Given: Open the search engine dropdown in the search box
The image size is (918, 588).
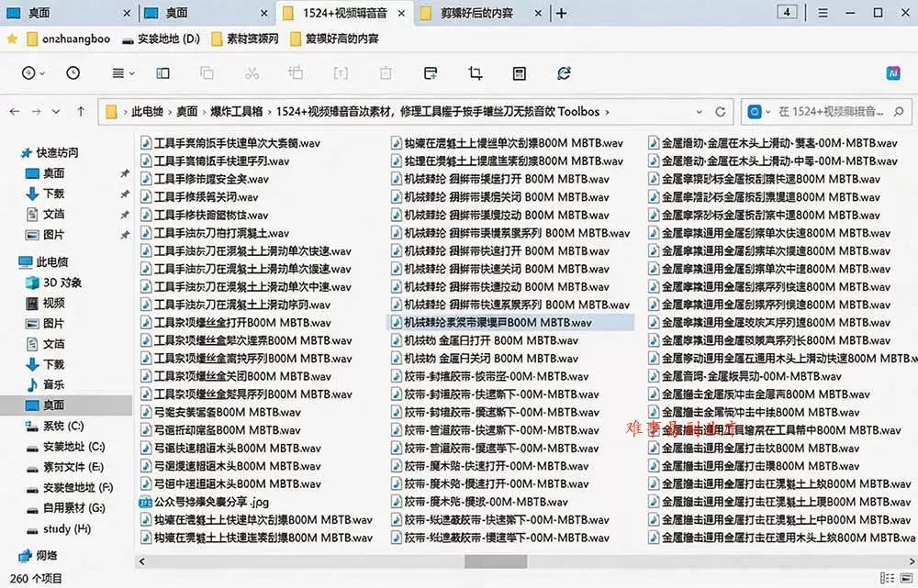Looking at the screenshot, I should (x=767, y=112).
